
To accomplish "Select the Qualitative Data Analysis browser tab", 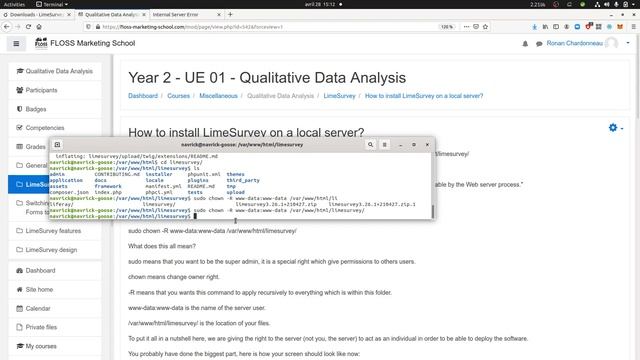I will 111,14.
